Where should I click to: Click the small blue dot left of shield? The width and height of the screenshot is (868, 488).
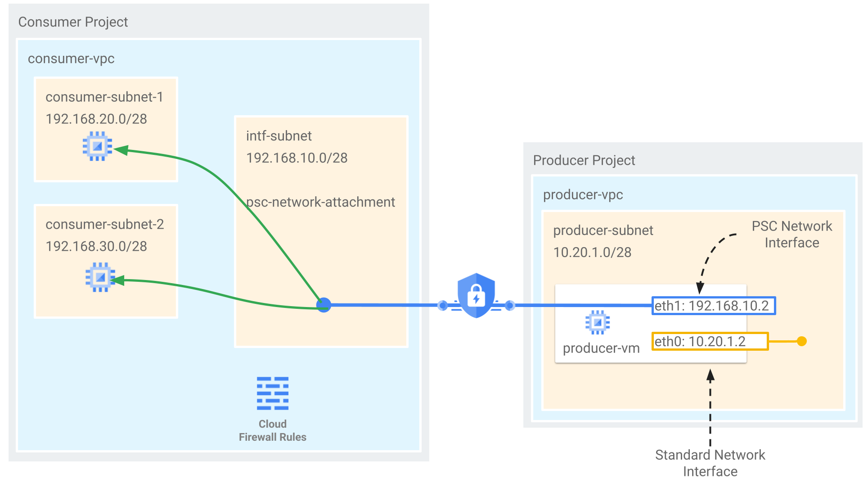(x=443, y=306)
